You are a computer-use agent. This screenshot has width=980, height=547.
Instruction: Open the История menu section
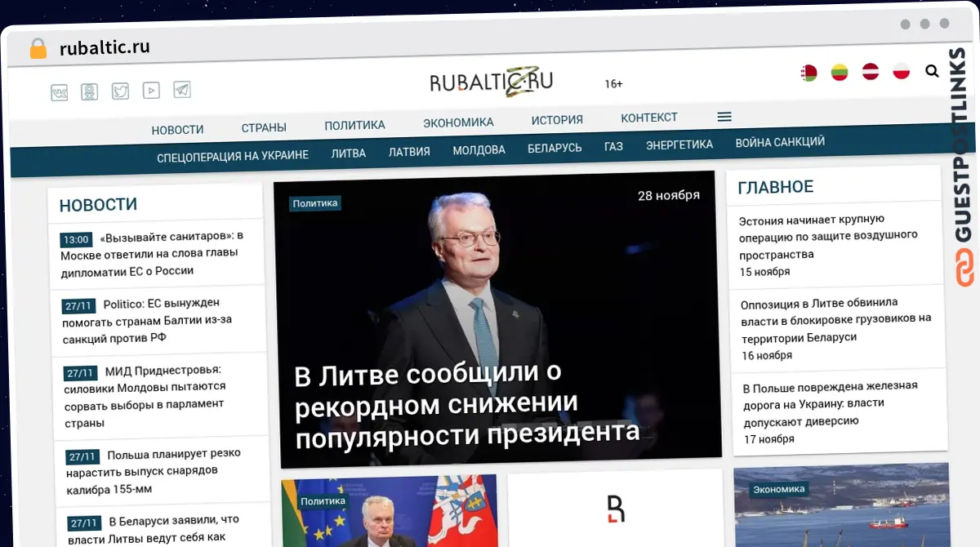[x=557, y=120]
